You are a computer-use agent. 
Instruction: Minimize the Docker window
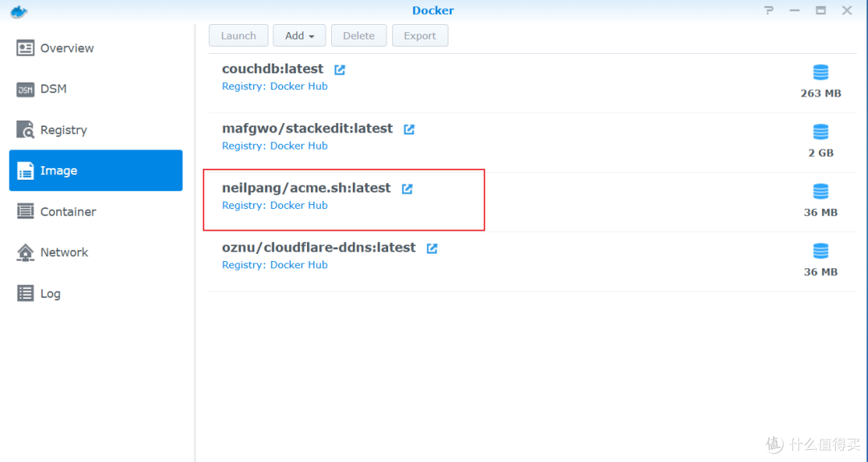(x=794, y=10)
